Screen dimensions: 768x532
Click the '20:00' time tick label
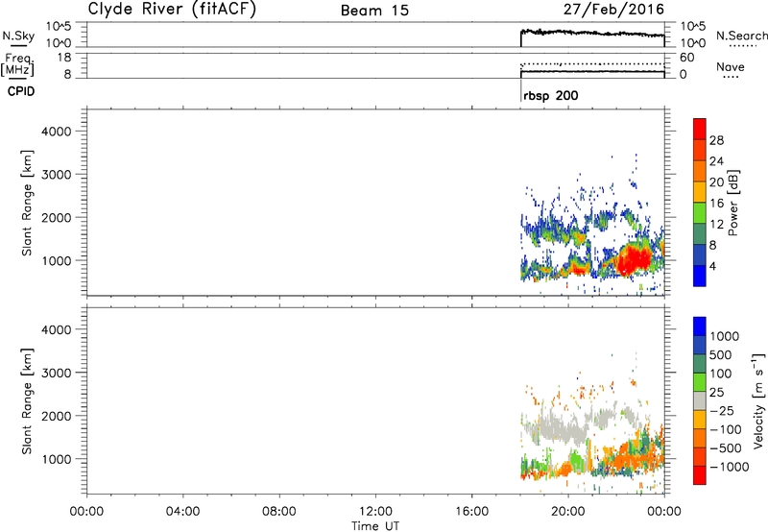pos(567,512)
